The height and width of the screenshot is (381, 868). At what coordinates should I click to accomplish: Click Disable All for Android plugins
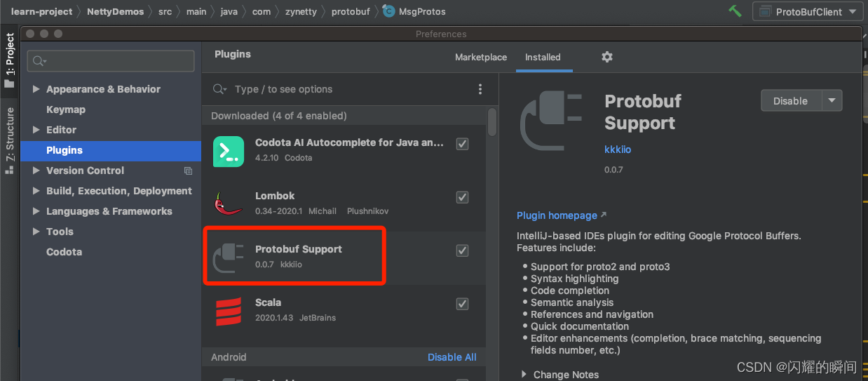click(452, 357)
